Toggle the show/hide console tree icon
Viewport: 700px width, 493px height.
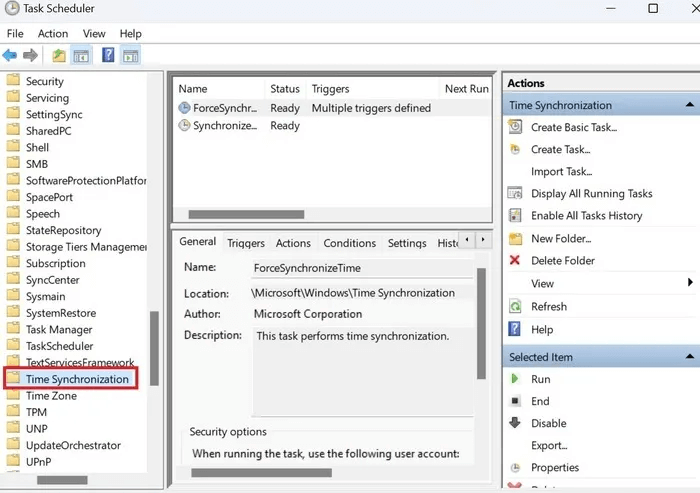click(x=81, y=56)
